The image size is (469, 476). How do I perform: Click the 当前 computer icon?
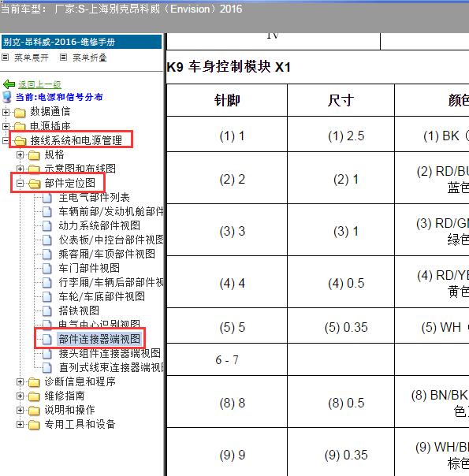6,97
